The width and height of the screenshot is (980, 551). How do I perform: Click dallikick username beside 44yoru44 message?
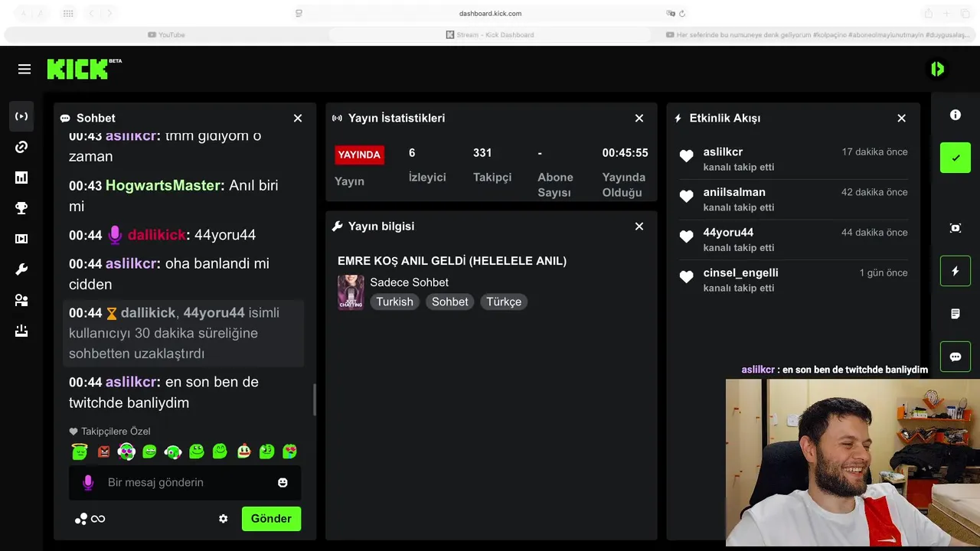(157, 235)
